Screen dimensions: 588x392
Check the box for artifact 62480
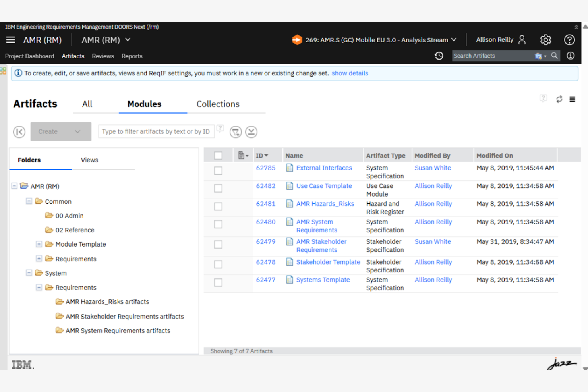218,224
